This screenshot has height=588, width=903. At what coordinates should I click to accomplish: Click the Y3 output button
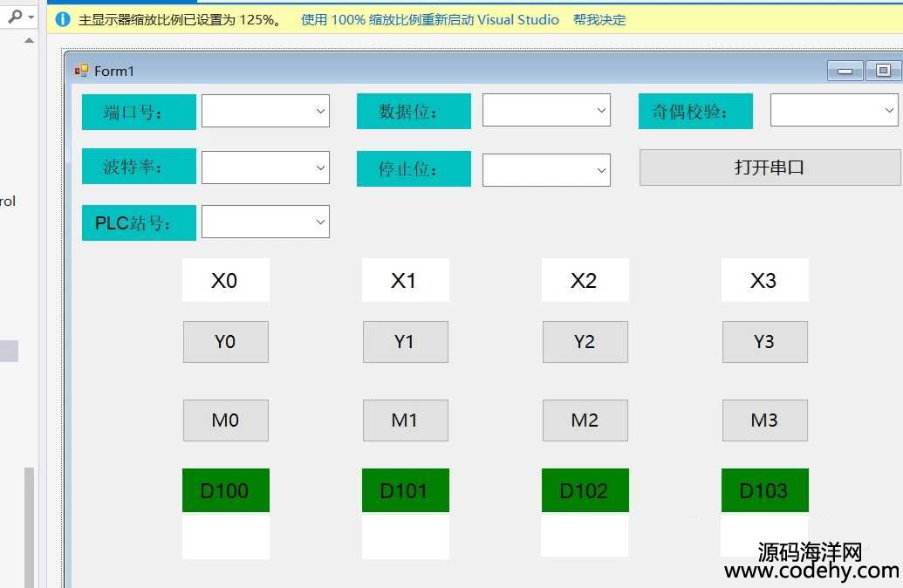click(x=765, y=342)
